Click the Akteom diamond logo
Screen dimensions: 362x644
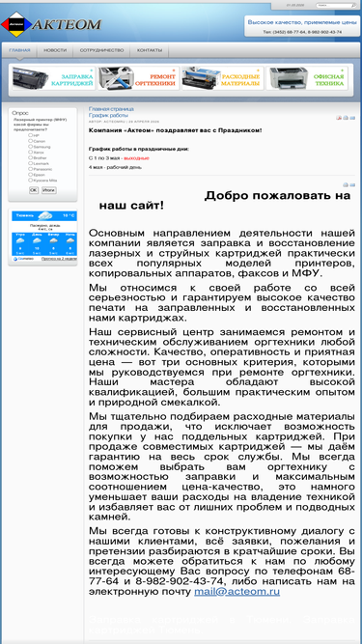[x=16, y=25]
